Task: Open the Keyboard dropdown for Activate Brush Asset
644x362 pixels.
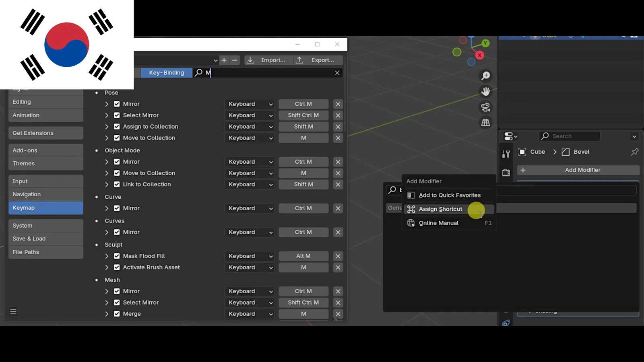Action: click(x=250, y=267)
